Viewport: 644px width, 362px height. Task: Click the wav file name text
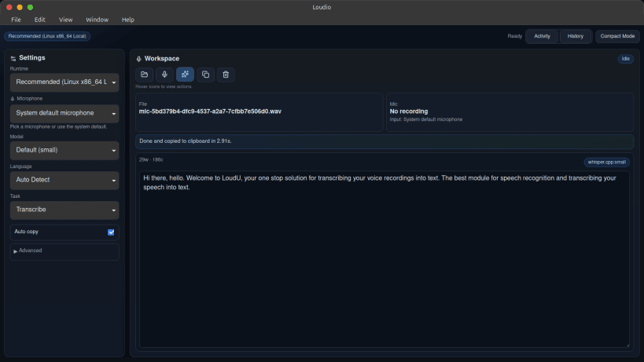click(x=210, y=112)
